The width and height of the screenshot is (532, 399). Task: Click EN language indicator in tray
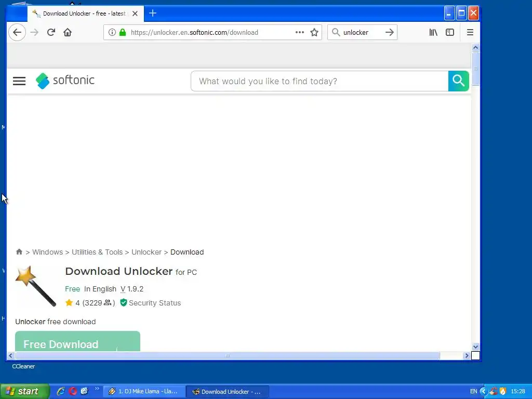point(473,392)
